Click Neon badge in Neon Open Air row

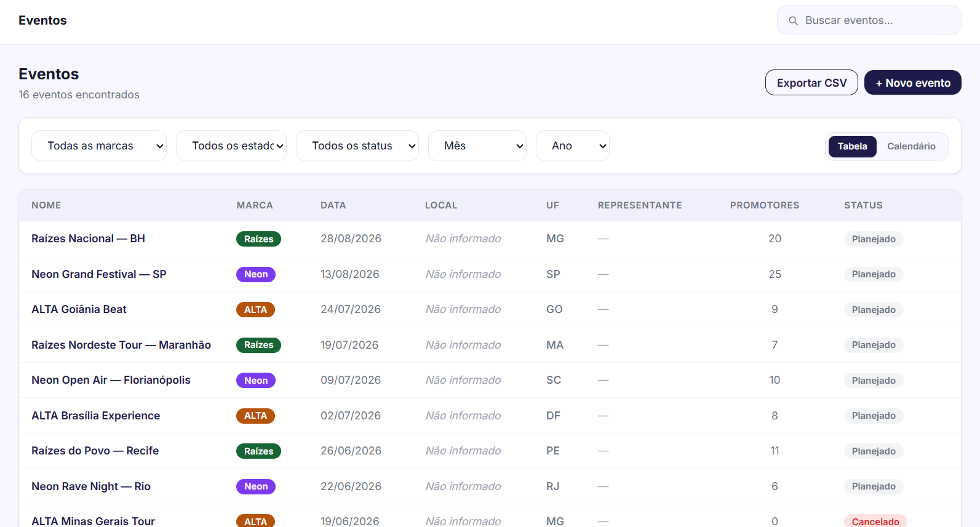pyautogui.click(x=256, y=381)
